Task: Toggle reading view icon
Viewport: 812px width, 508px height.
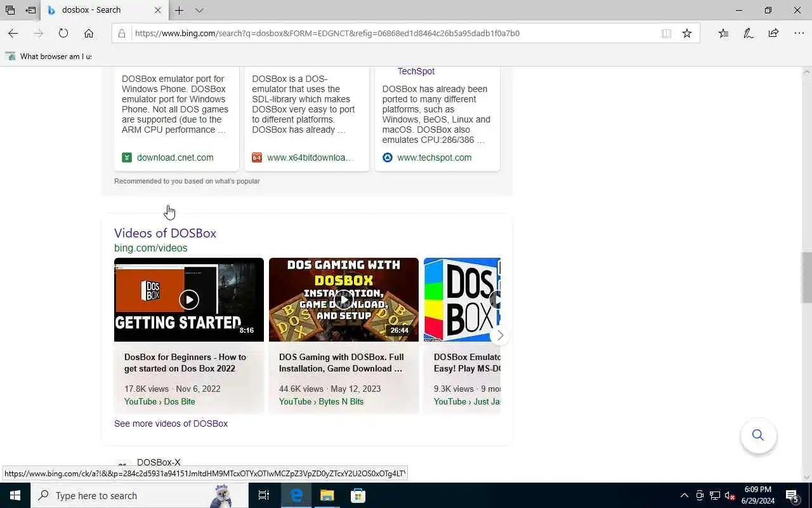Action: click(666, 33)
